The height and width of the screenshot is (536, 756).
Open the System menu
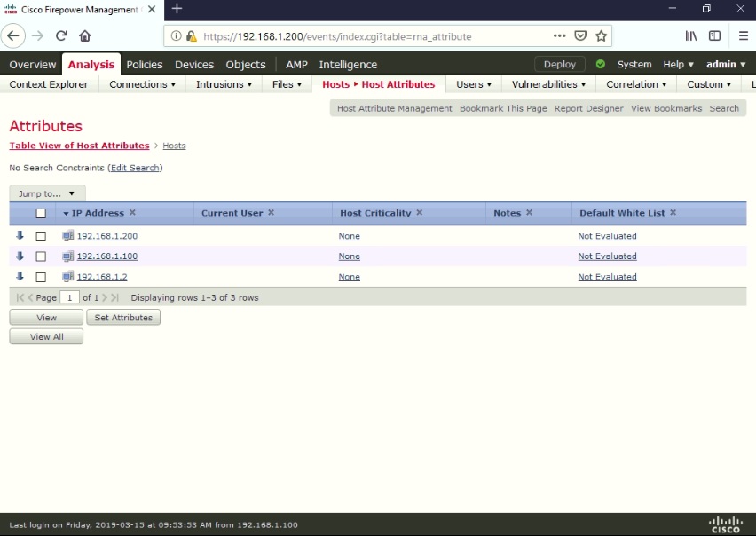pyautogui.click(x=634, y=64)
